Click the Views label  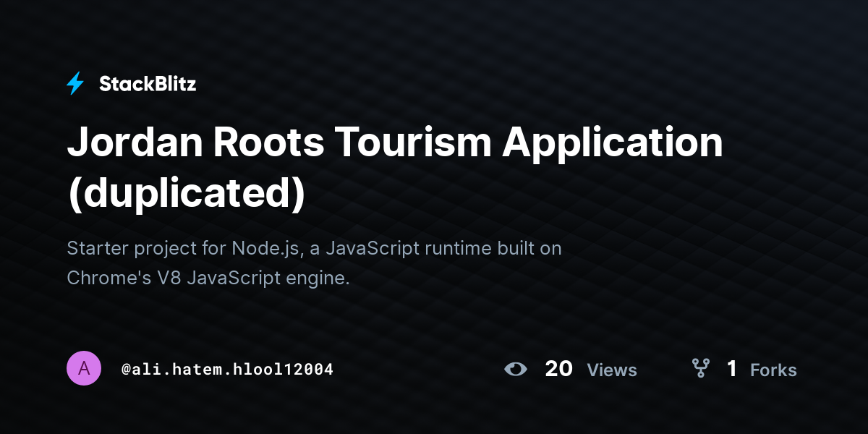click(x=612, y=370)
